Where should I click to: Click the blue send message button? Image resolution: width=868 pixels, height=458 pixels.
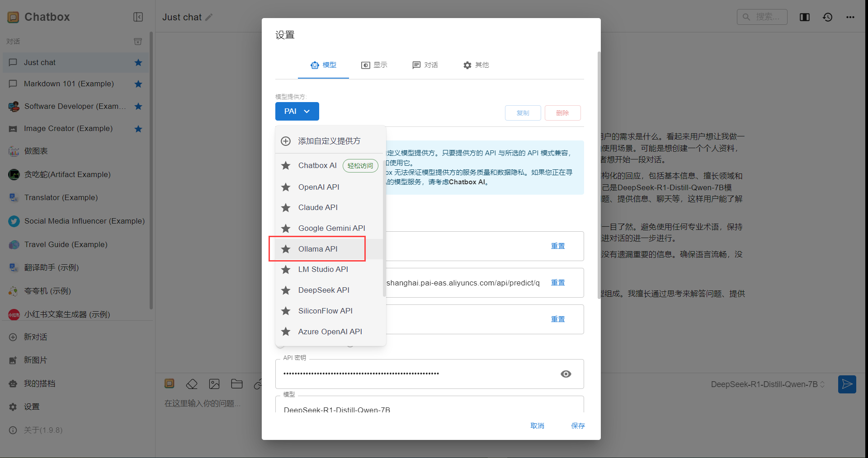[x=847, y=384]
